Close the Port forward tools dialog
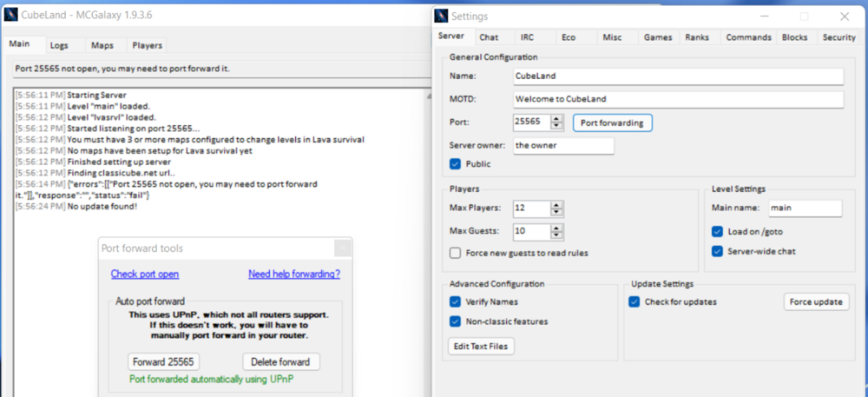Viewport: 868px width, 397px height. [343, 248]
